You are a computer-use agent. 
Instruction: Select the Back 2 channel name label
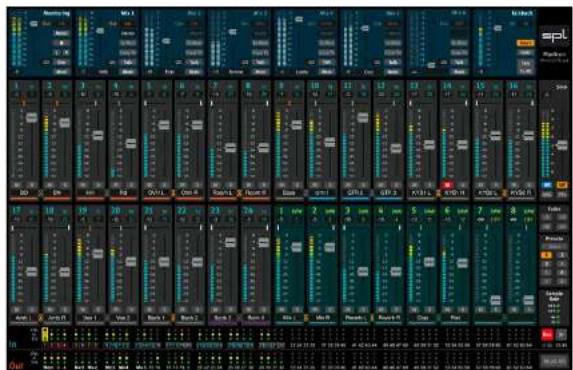tap(190, 318)
